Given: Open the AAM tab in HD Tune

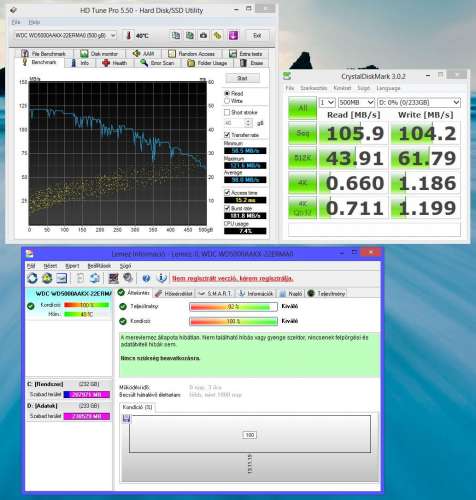Looking at the screenshot, I should tap(143, 54).
